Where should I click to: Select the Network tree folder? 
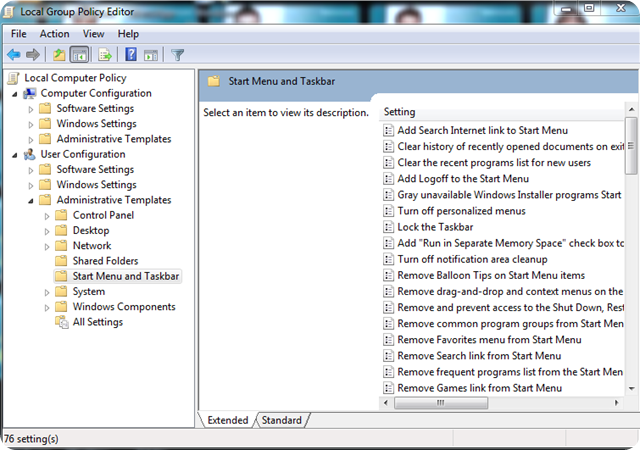click(84, 245)
